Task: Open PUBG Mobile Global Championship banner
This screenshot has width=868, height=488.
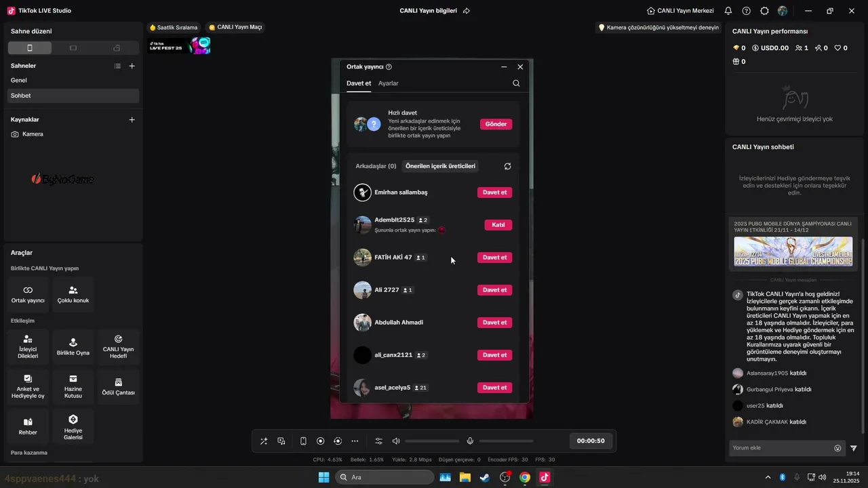Action: (x=793, y=251)
